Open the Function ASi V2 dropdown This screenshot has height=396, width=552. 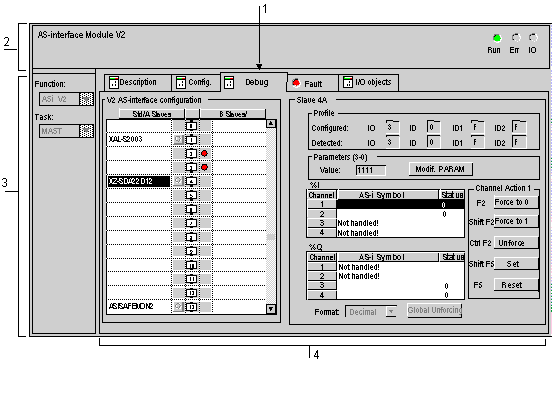tap(86, 99)
